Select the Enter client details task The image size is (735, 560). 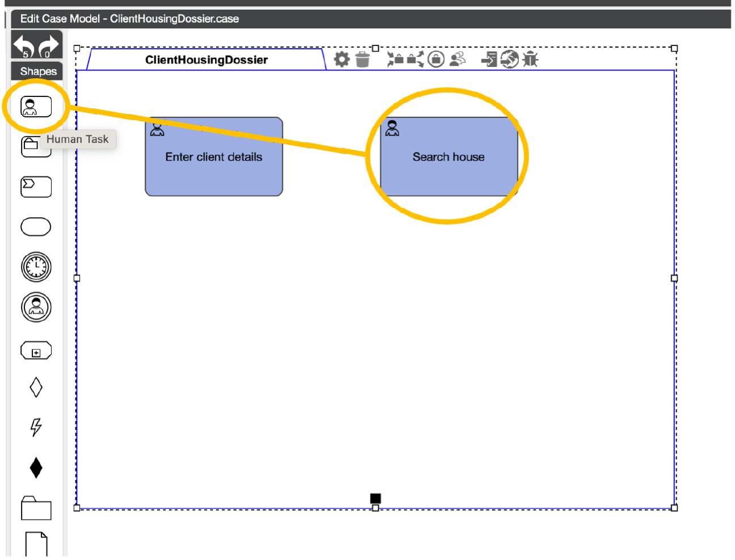click(214, 157)
